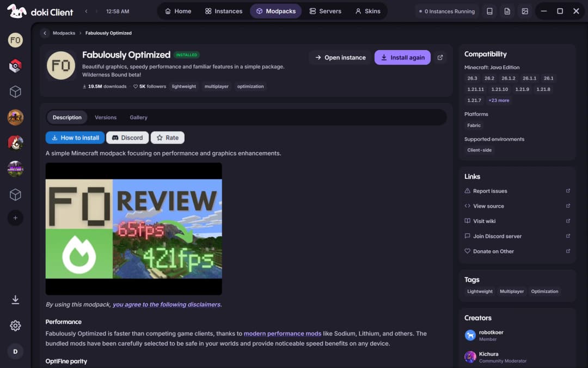588x368 pixels.
Task: Click the Install again button
Action: point(402,57)
